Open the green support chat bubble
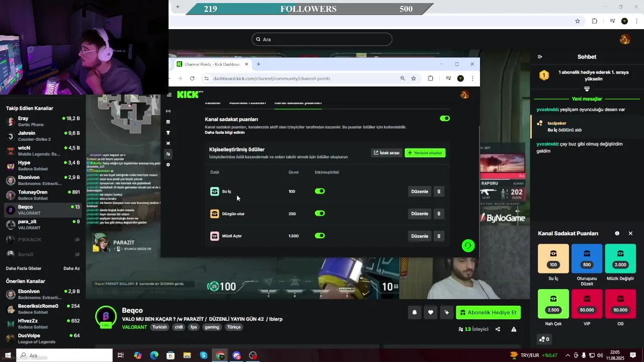 tap(468, 245)
